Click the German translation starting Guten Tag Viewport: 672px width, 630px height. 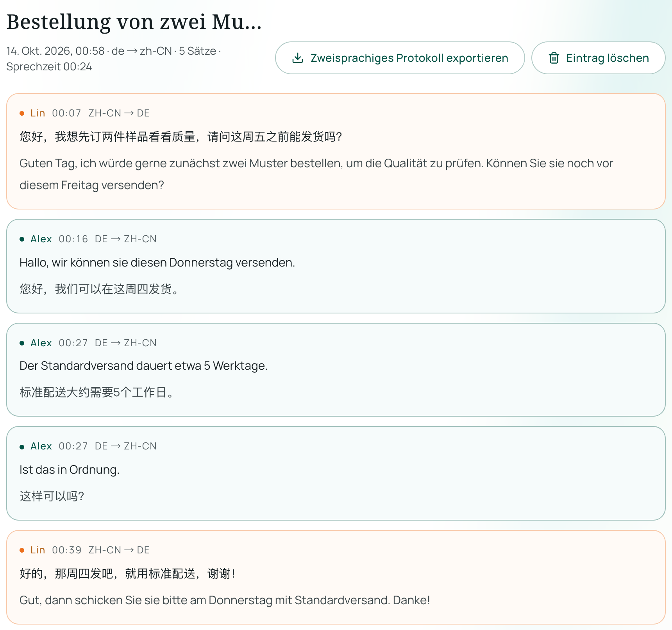pos(316,174)
